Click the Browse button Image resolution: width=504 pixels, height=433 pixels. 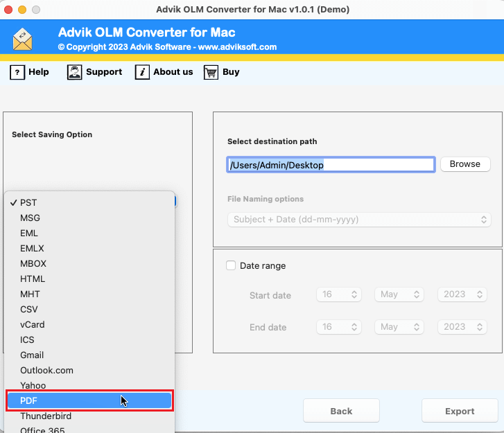click(465, 164)
